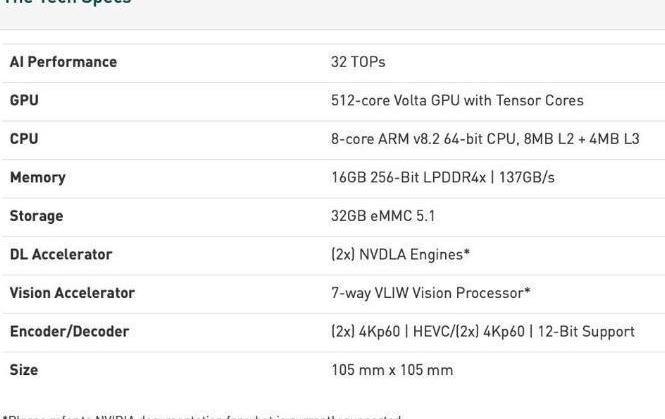
Task: Select the 4Kp60 HEVC 12-Bit Support text
Action: pos(482,331)
